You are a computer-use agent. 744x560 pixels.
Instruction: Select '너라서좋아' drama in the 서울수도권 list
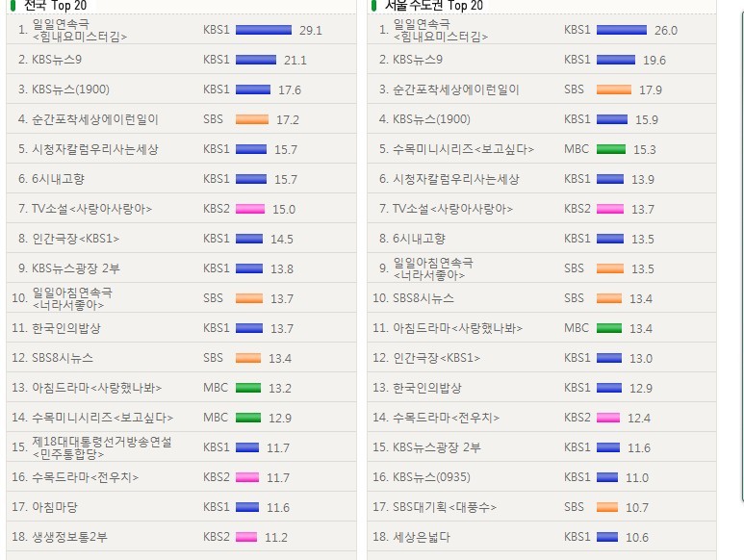coord(433,268)
